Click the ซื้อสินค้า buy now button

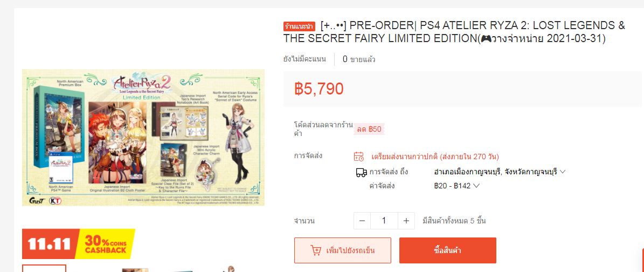[x=448, y=250]
